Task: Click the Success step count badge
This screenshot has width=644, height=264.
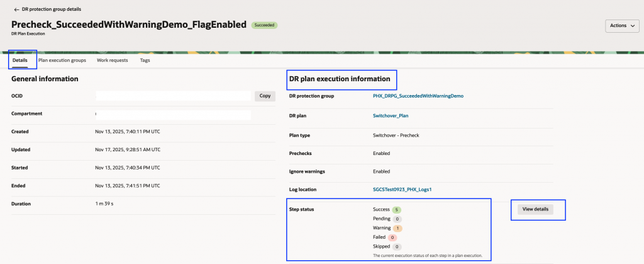Action: [x=397, y=209]
